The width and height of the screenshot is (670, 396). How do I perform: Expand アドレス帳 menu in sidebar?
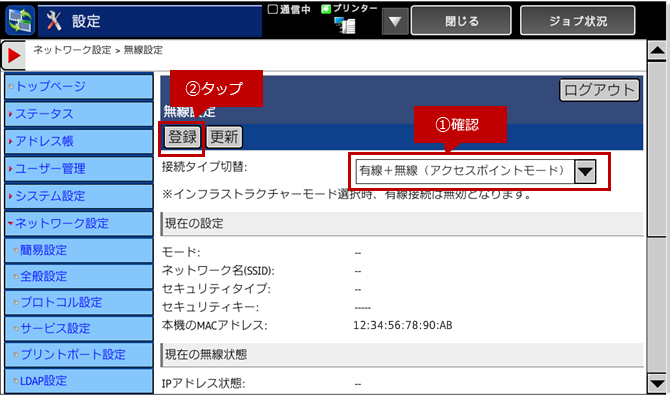pos(79,141)
